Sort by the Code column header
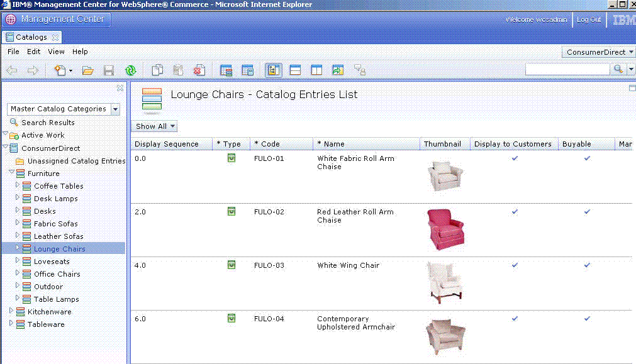The height and width of the screenshot is (364, 636). (x=281, y=144)
